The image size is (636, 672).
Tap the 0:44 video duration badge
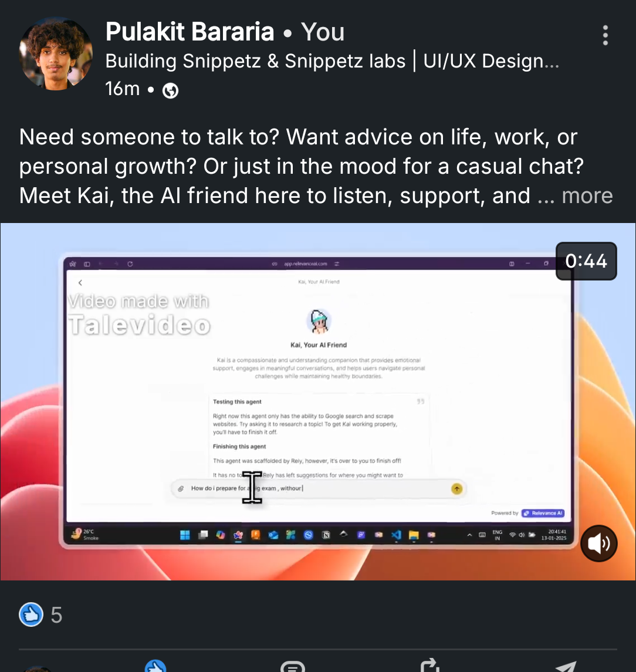click(x=586, y=261)
